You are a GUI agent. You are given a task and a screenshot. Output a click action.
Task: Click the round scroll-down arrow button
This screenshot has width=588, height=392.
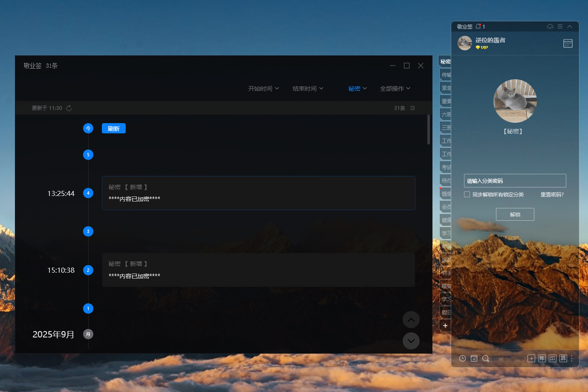[411, 341]
